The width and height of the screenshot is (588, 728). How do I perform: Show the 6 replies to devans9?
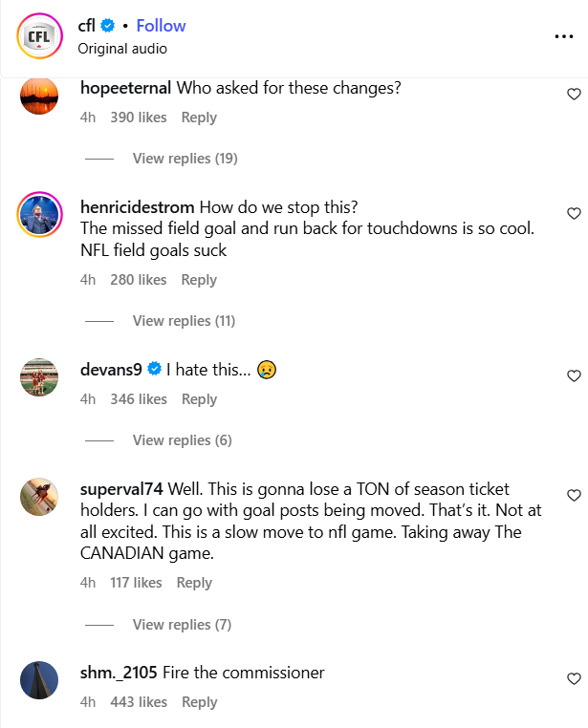[x=182, y=439]
